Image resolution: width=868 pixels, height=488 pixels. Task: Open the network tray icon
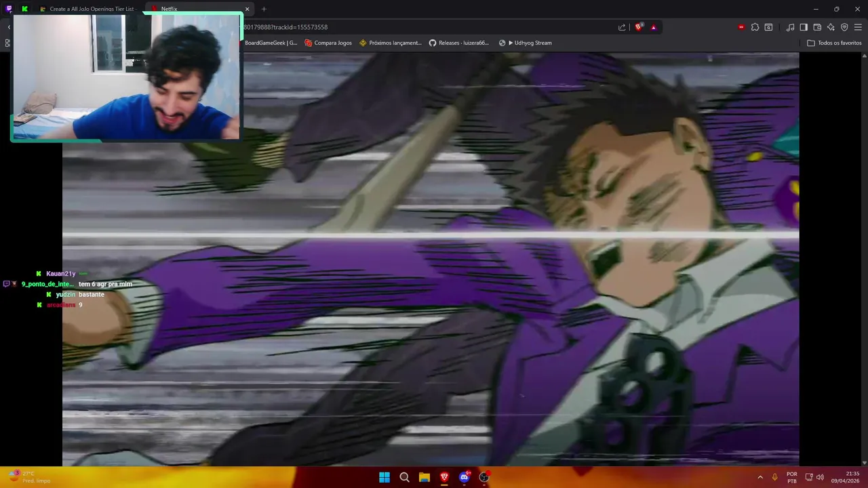(x=809, y=477)
